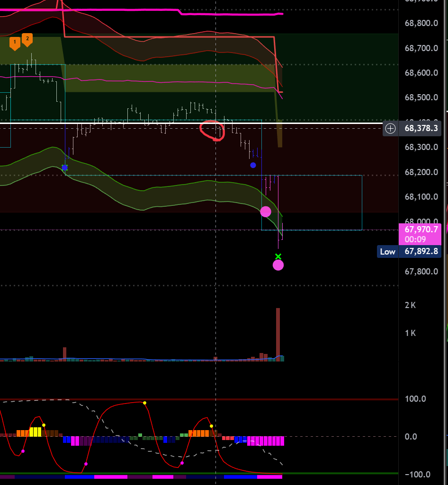Click the plus icon beside 68,378.3

pyautogui.click(x=390, y=128)
